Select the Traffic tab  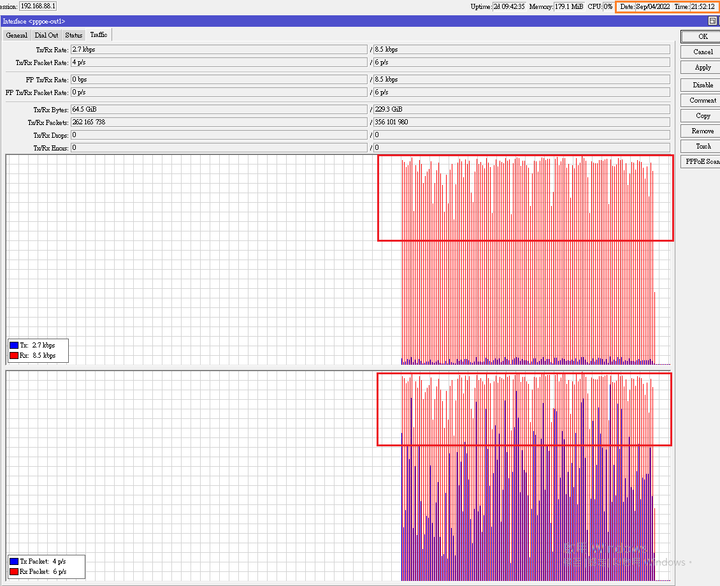point(99,35)
